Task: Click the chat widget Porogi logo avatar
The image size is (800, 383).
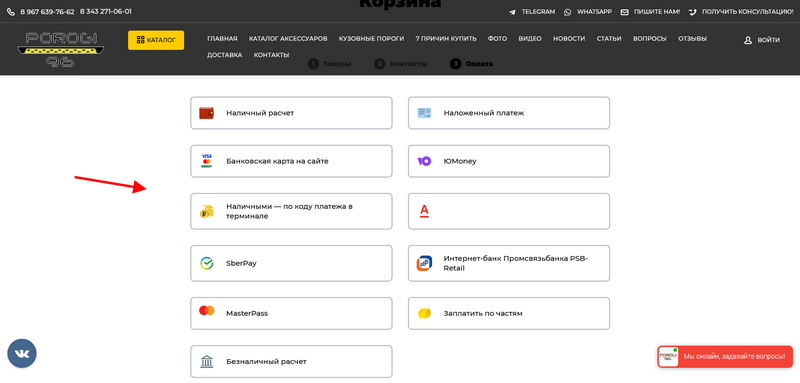Action: click(668, 356)
